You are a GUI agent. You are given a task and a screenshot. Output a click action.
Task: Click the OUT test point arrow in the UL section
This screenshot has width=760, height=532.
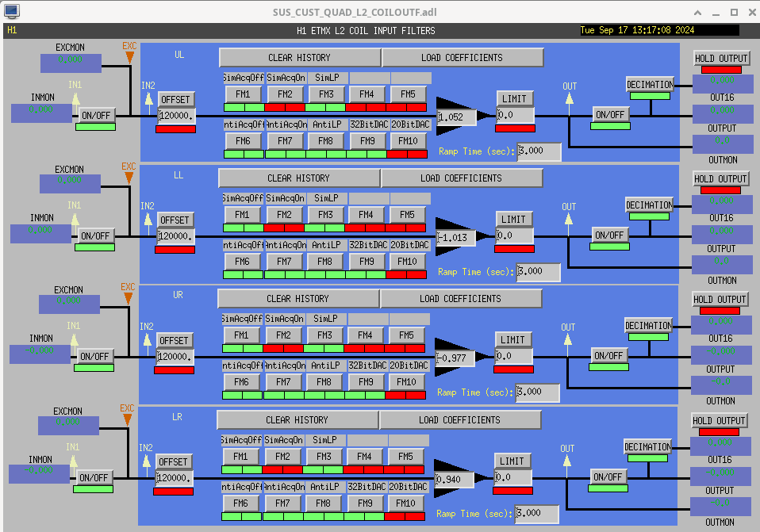pos(570,98)
